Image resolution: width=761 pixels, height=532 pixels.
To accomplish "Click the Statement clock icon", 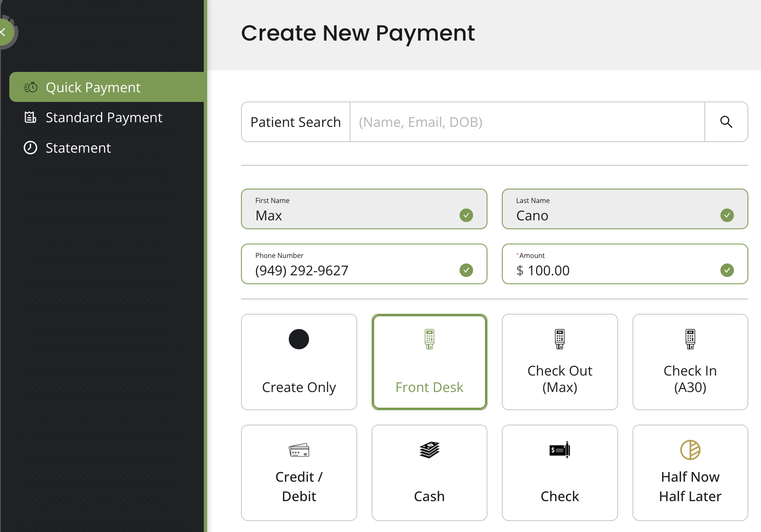I will [x=30, y=148].
